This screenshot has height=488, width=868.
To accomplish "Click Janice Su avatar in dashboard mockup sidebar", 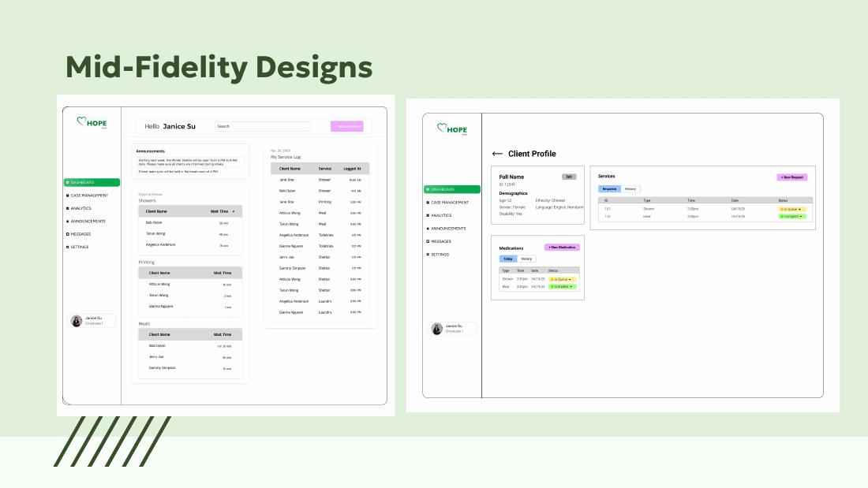I will (x=77, y=321).
